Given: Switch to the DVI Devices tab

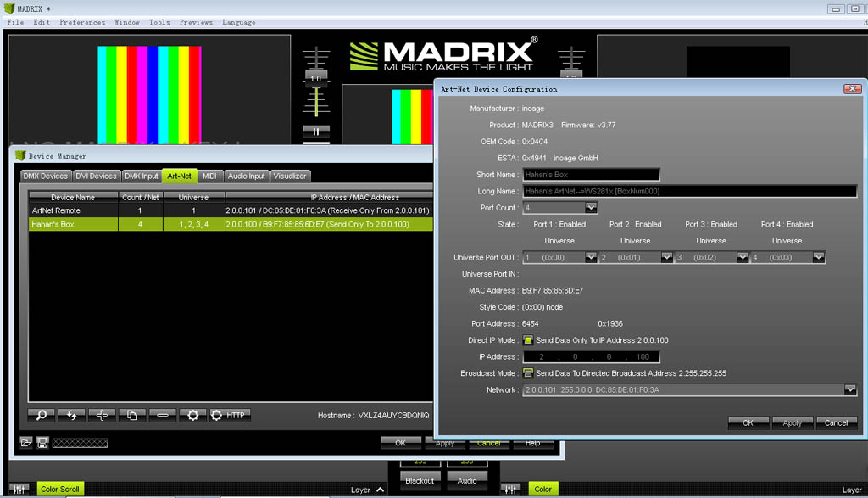Looking at the screenshot, I should (97, 176).
